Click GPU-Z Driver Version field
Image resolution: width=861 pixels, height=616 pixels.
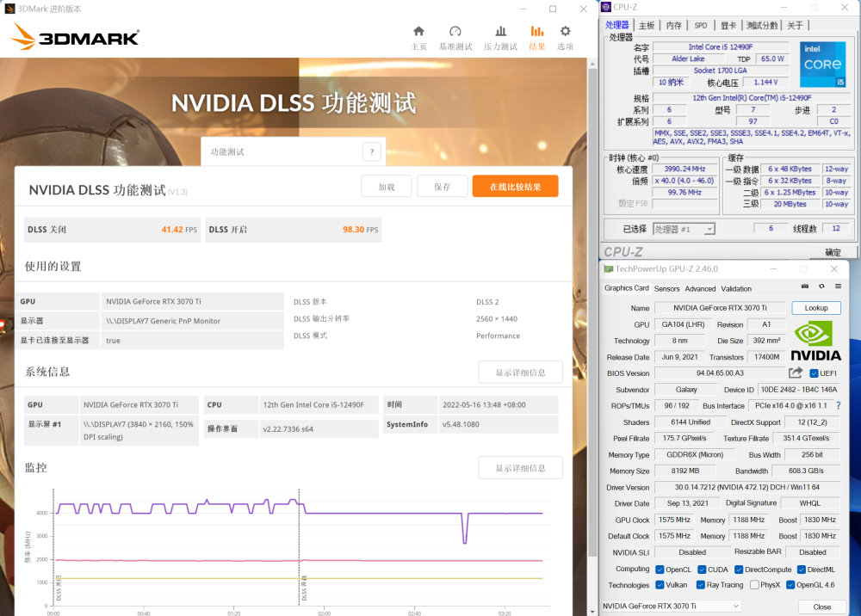pyautogui.click(x=746, y=487)
